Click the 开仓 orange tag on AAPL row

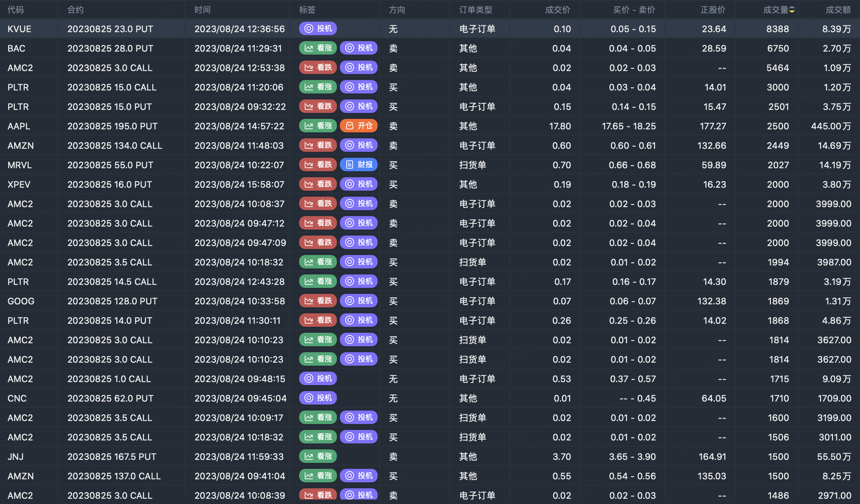pos(359,126)
